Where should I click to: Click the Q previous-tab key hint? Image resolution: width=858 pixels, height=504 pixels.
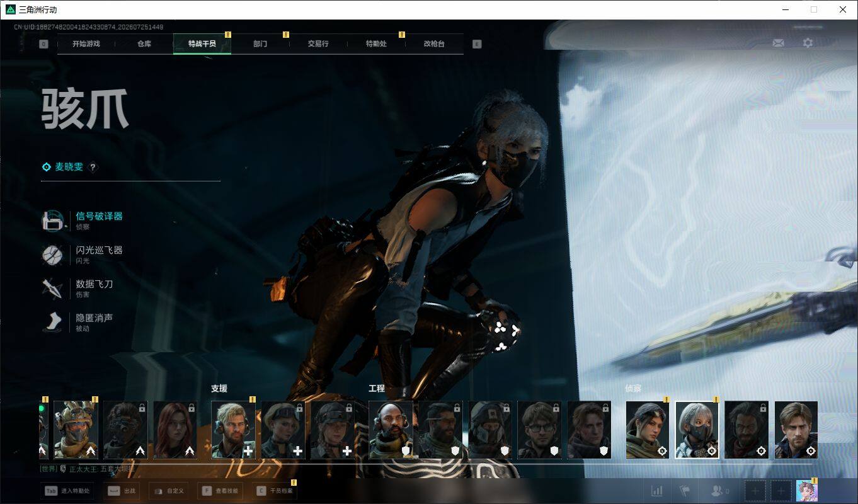coord(43,44)
